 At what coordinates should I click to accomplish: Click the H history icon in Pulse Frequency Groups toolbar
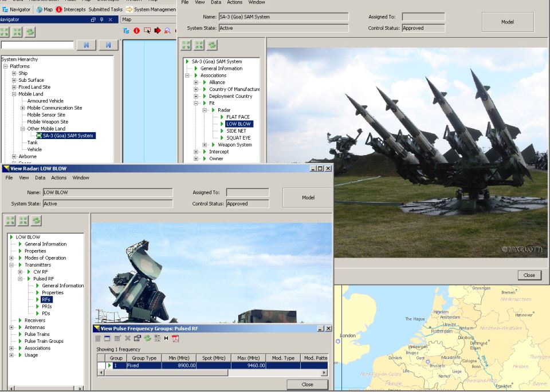[x=166, y=338]
